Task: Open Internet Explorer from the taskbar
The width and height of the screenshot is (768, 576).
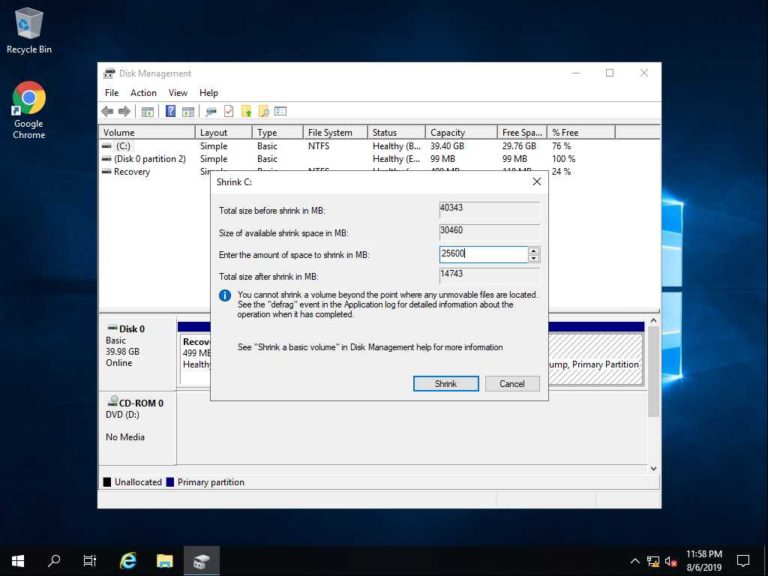Action: click(x=128, y=561)
